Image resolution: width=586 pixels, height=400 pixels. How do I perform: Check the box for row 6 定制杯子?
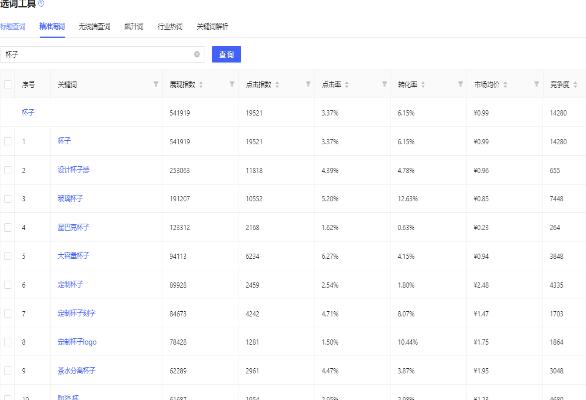(8, 285)
